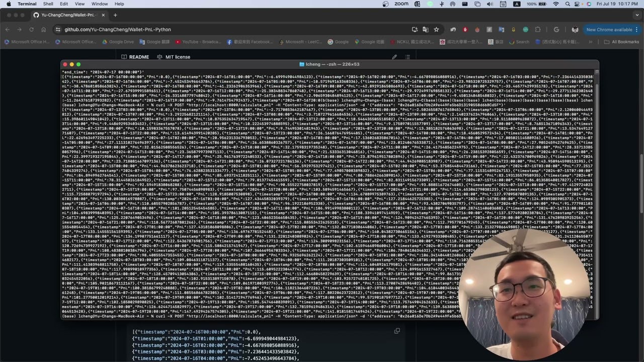Translate this page icon
This screenshot has height=362, width=644.
(426, 30)
